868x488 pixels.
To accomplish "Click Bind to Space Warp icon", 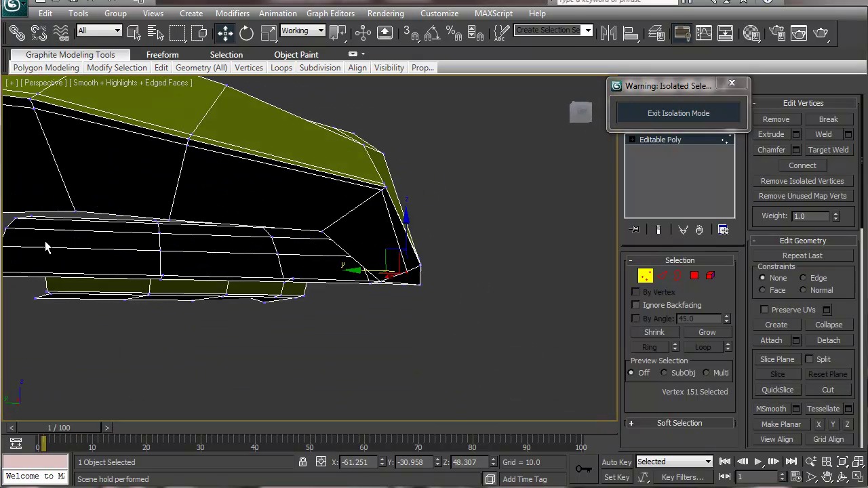I will click(x=60, y=32).
